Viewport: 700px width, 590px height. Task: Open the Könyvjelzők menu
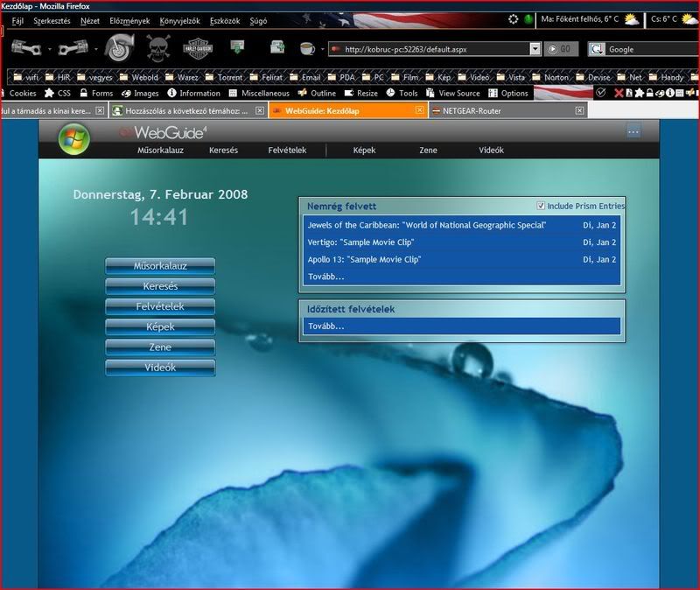(180, 20)
